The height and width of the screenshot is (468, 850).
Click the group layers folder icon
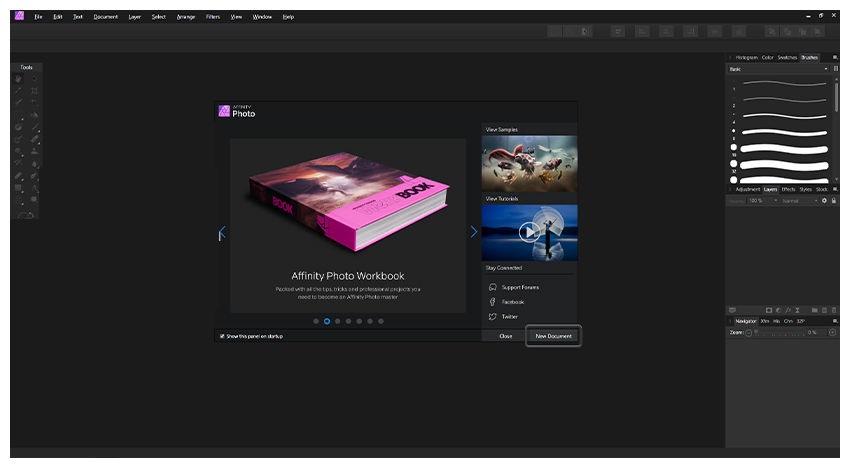[x=815, y=310]
